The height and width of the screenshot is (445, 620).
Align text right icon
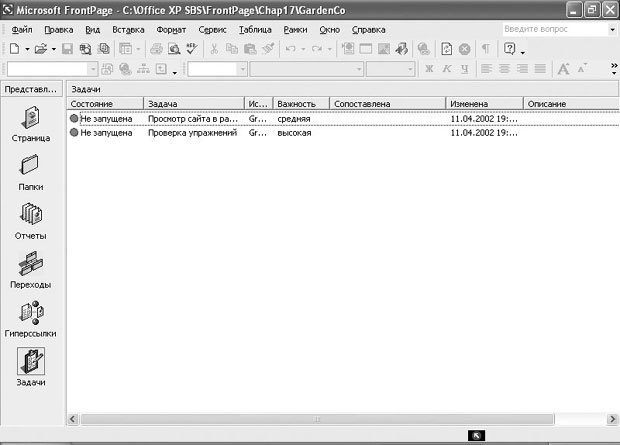[x=522, y=69]
